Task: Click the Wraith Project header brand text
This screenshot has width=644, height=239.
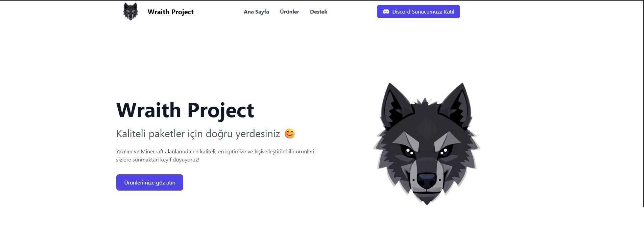Action: 171,12
